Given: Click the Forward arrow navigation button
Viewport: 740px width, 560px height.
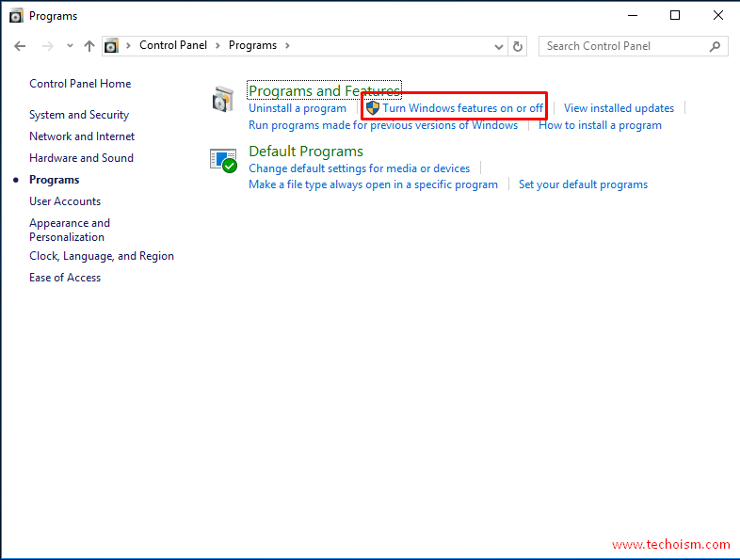Looking at the screenshot, I should [x=48, y=46].
